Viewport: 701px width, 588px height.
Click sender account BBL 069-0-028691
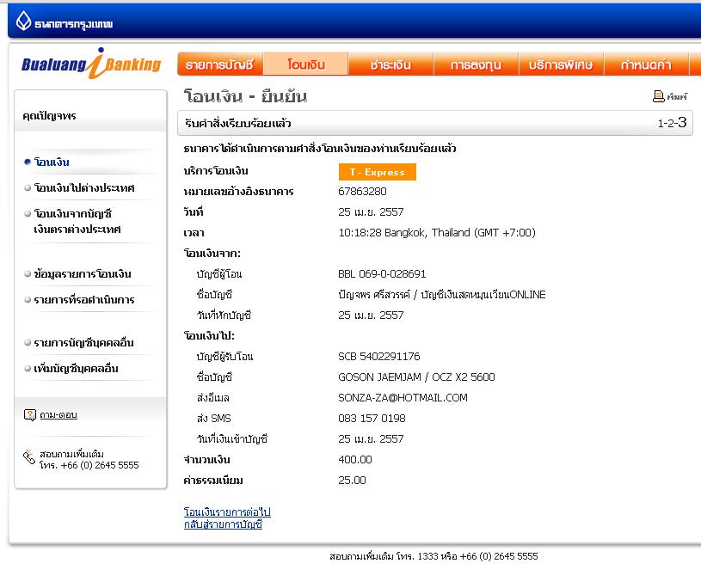point(382,274)
